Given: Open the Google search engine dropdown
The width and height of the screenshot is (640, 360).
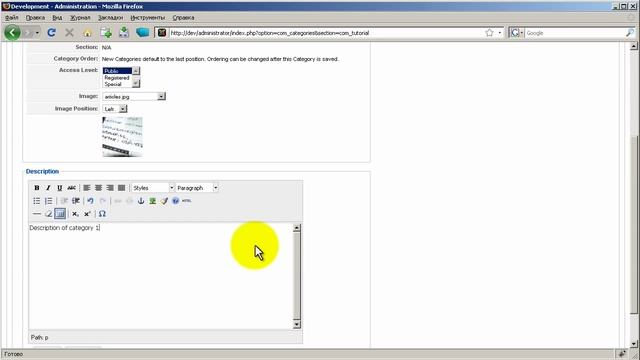Looking at the screenshot, I should pyautogui.click(x=517, y=33).
